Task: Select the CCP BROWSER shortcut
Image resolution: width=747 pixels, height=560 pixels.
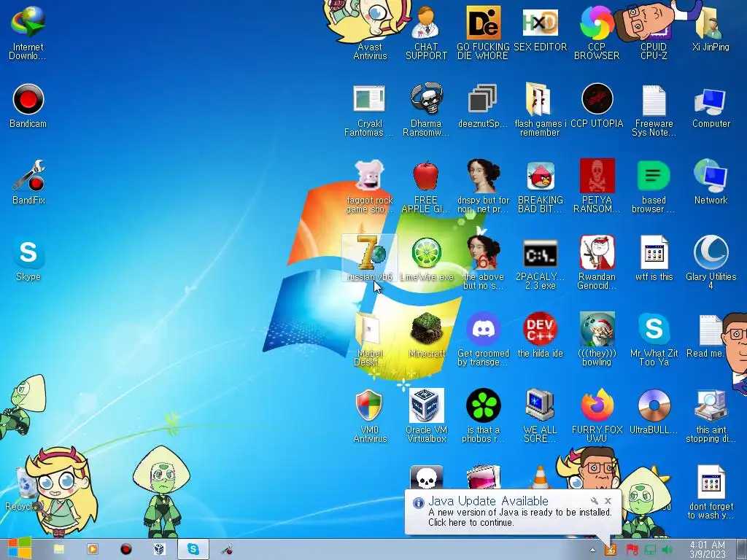Action: pyautogui.click(x=597, y=34)
